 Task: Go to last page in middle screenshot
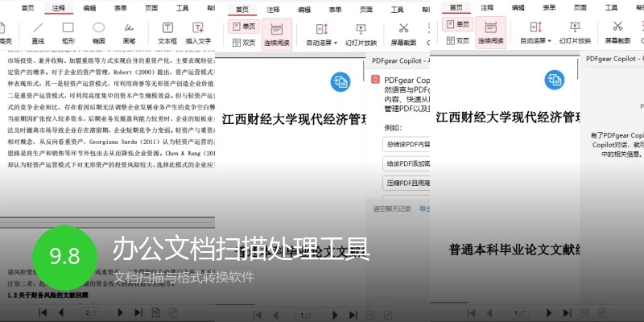coord(353,315)
